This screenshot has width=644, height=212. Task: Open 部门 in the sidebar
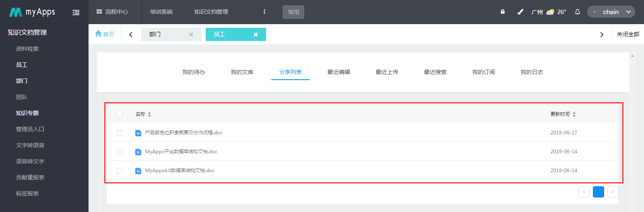tap(22, 81)
